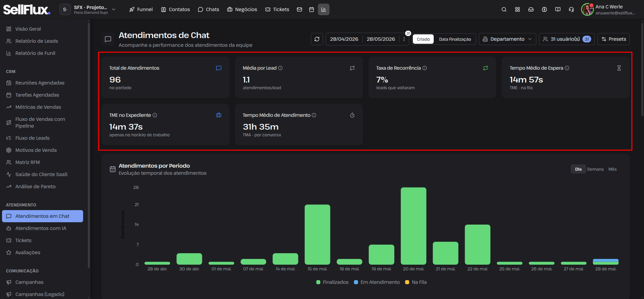Image resolution: width=644 pixels, height=299 pixels.
Task: Expand the SFX project workspace switcher
Action: pos(88,9)
